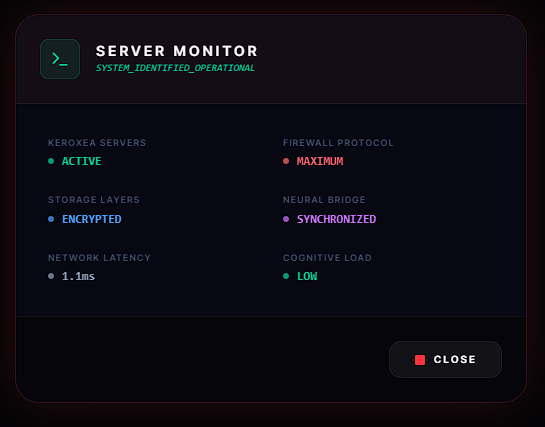Image resolution: width=545 pixels, height=427 pixels.
Task: Click the KEROXEA SERVERS label
Action: pos(97,143)
